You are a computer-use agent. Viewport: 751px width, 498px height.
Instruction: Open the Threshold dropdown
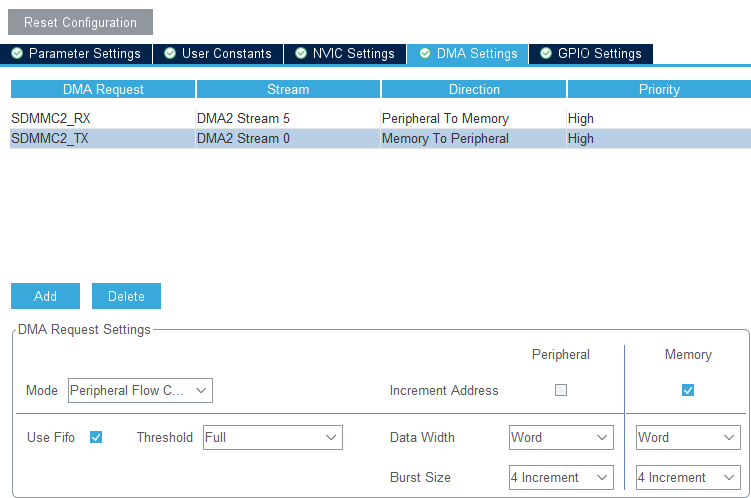coord(273,437)
